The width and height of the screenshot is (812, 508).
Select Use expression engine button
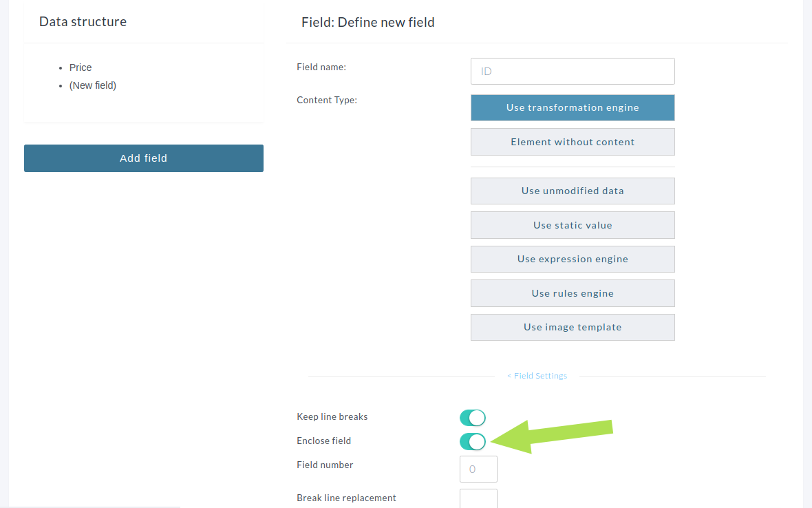click(573, 259)
